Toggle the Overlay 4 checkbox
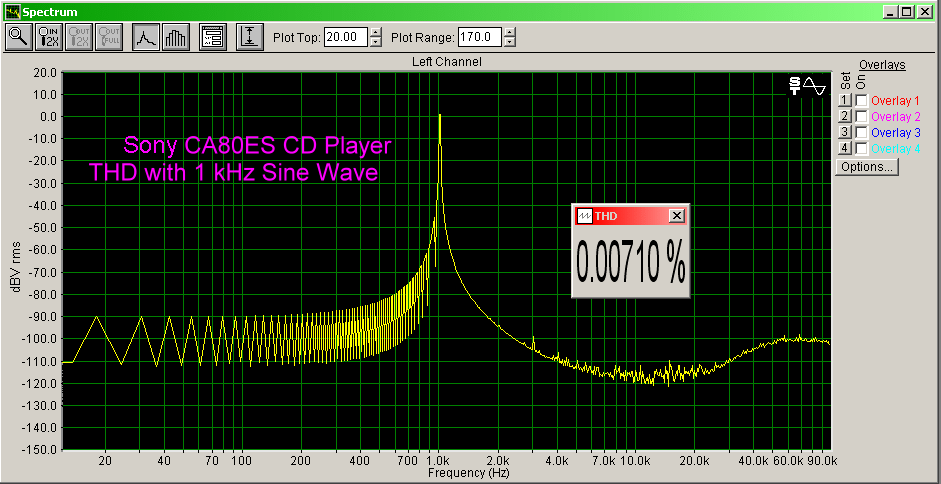 [x=861, y=148]
